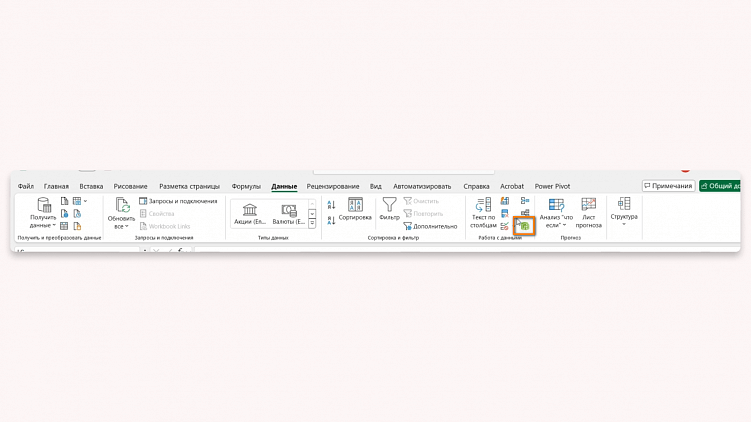Select the Валюты data type

point(288,214)
